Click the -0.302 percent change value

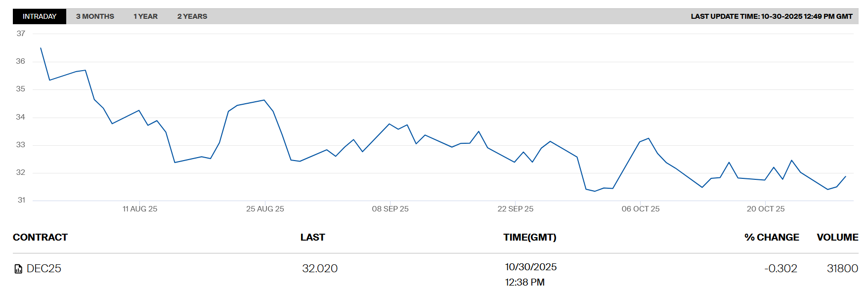coord(781,268)
